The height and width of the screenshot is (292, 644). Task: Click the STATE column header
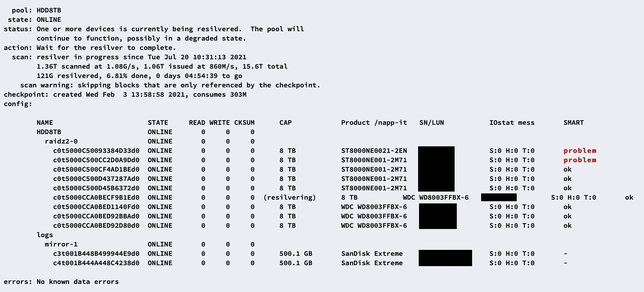(x=158, y=123)
